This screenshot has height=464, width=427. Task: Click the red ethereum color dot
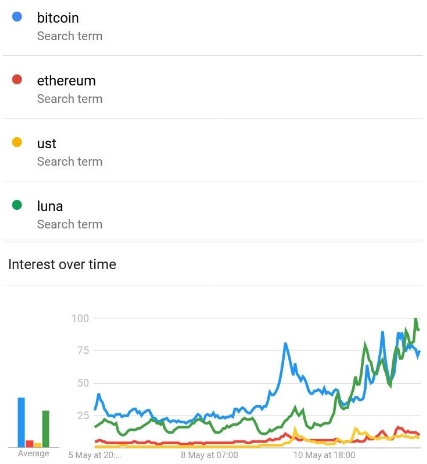click(x=17, y=79)
